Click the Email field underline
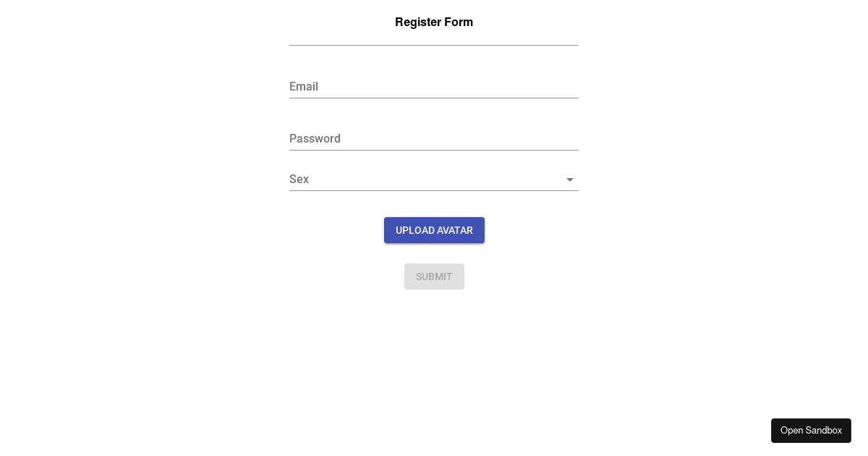Image resolution: width=868 pixels, height=456 pixels. (434, 96)
